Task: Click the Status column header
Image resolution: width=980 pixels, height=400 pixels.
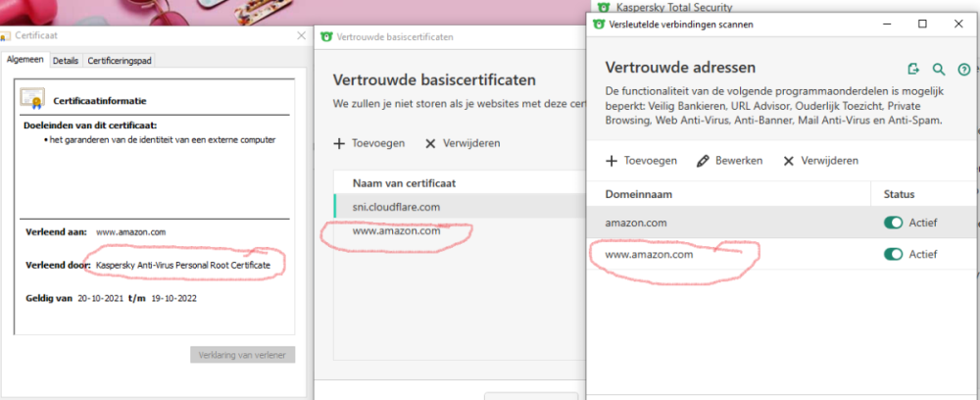Action: point(899,194)
